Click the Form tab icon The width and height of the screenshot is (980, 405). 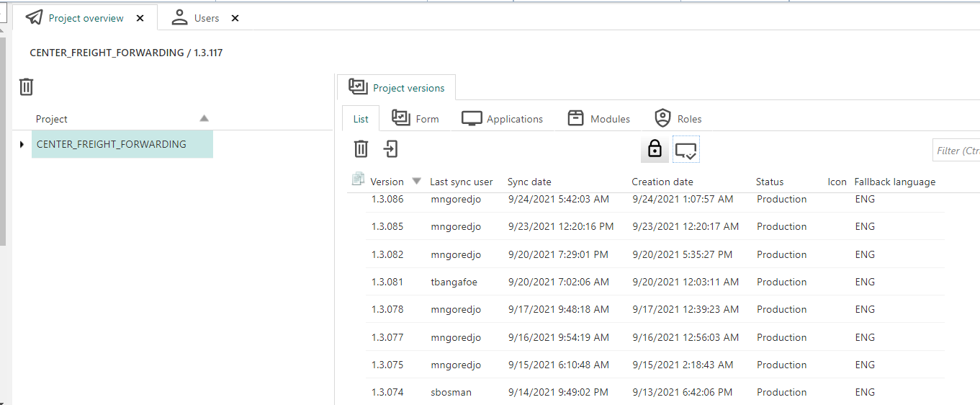tap(401, 117)
